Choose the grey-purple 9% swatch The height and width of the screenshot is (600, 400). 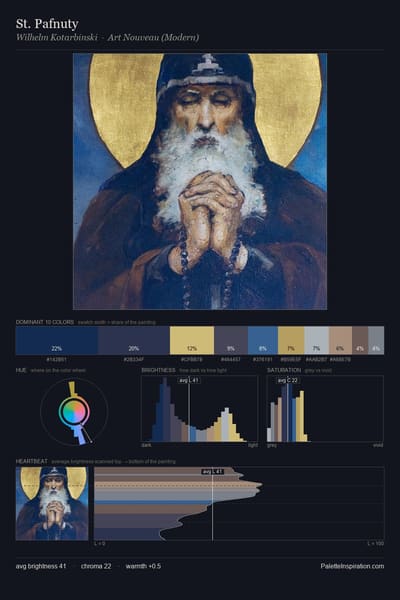click(231, 340)
